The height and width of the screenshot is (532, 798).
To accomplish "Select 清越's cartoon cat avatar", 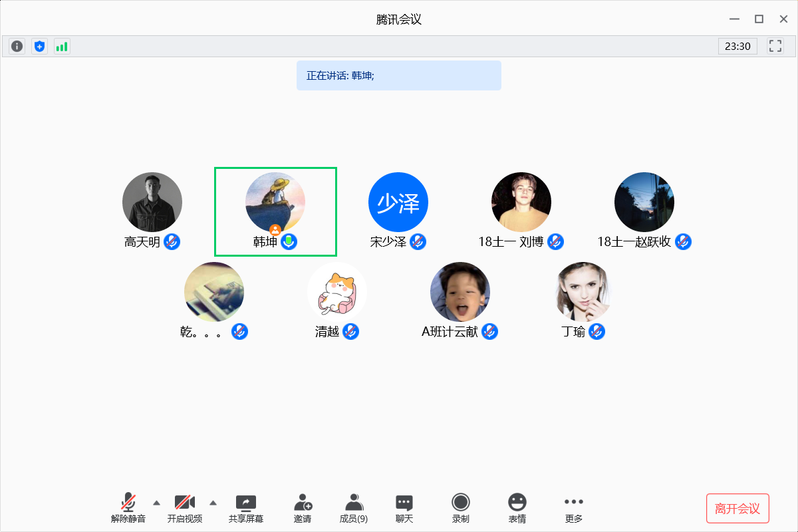I will 337,292.
